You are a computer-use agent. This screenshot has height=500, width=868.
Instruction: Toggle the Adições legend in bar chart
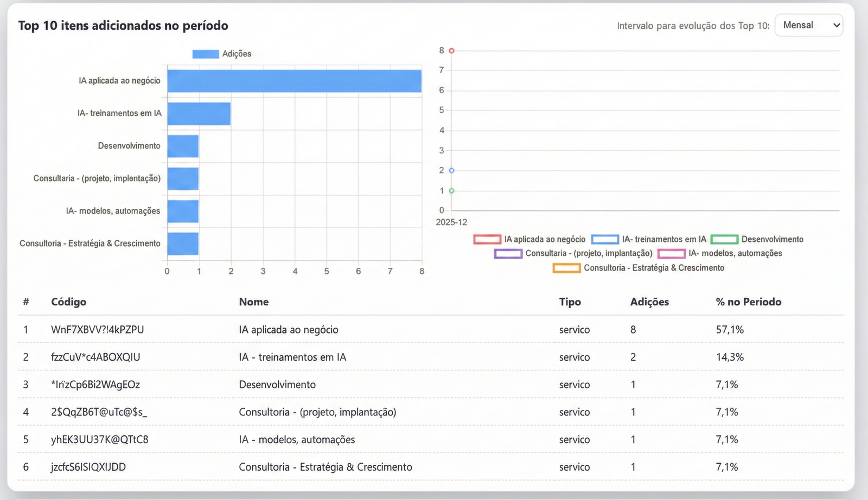pos(206,54)
